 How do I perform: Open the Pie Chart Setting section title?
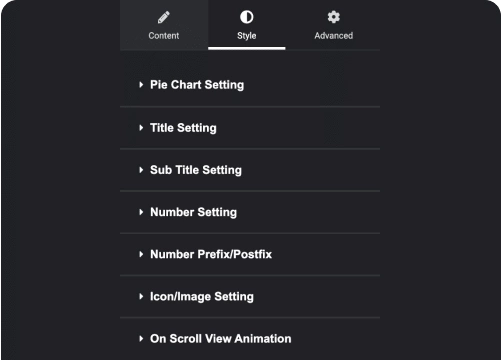point(197,85)
